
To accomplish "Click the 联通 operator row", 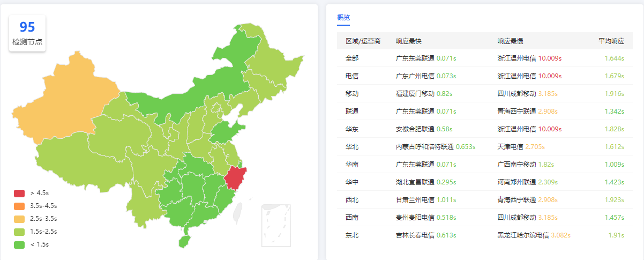I will [x=352, y=111].
